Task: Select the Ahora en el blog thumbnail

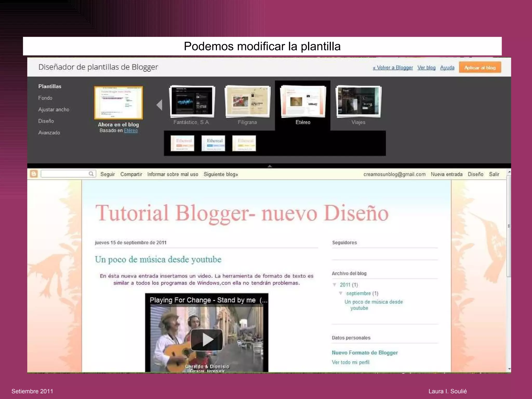Action: (x=118, y=103)
